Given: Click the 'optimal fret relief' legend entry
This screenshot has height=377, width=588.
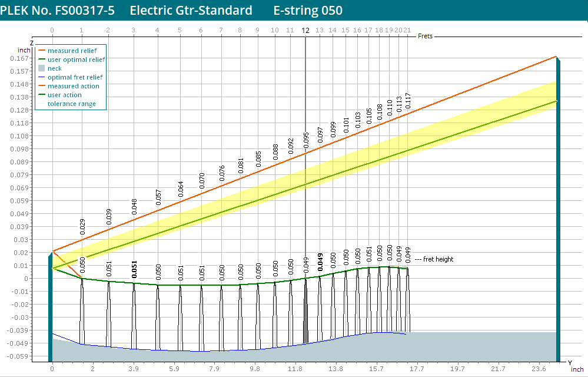Looking at the screenshot, I should pos(75,77).
